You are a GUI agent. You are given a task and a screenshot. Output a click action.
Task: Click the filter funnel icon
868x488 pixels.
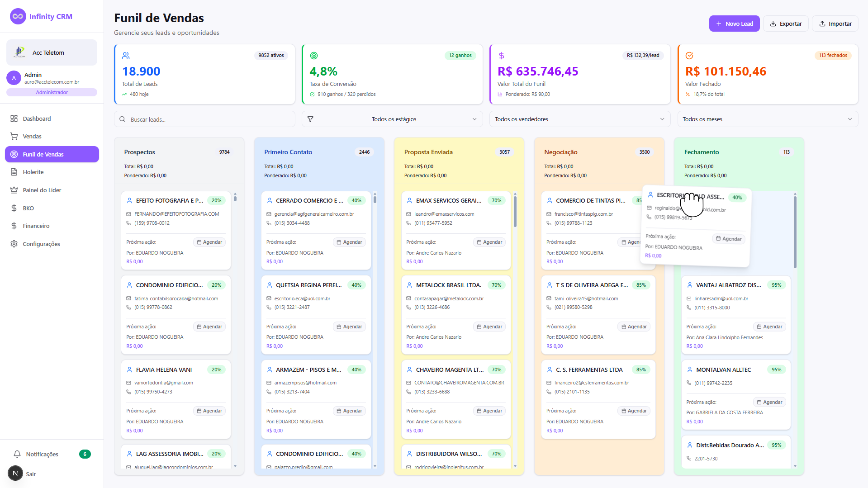coord(310,119)
